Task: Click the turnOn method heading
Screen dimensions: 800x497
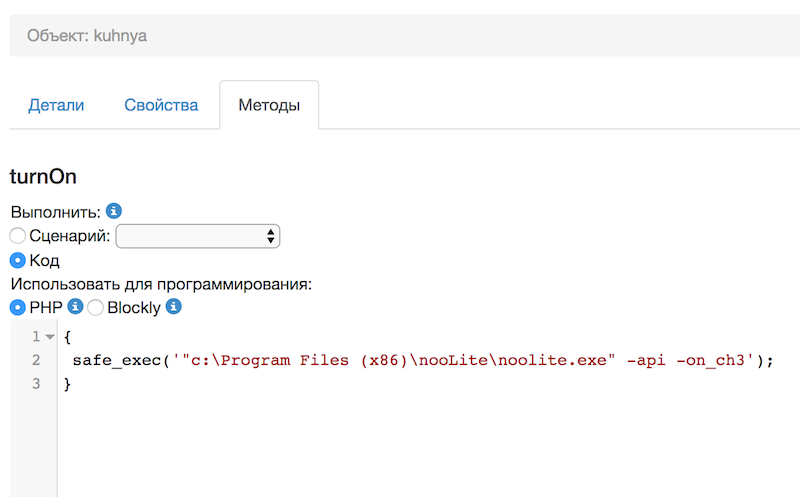Action: click(43, 176)
